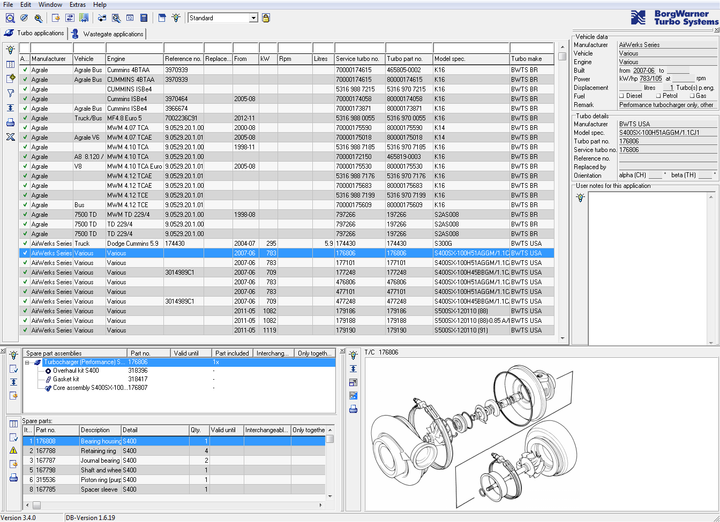This screenshot has width=720, height=522.
Task: Select the Retaining ring spare part row
Action: coord(174,451)
